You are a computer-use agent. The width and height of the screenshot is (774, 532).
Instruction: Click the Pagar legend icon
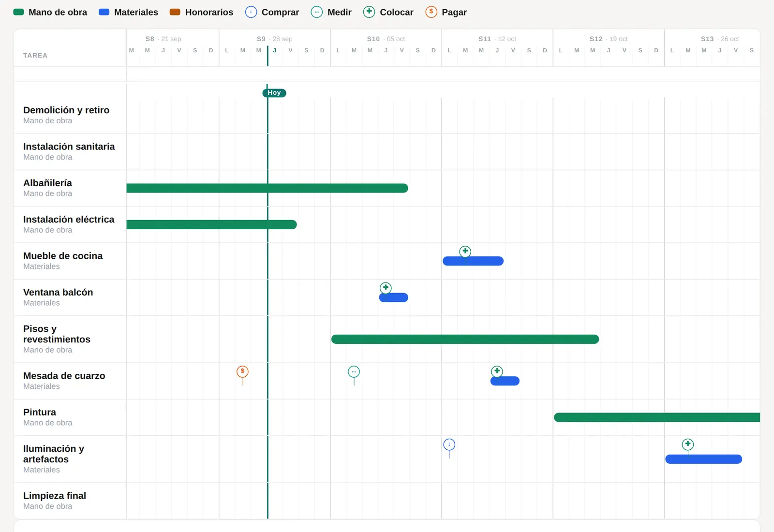coord(431,12)
